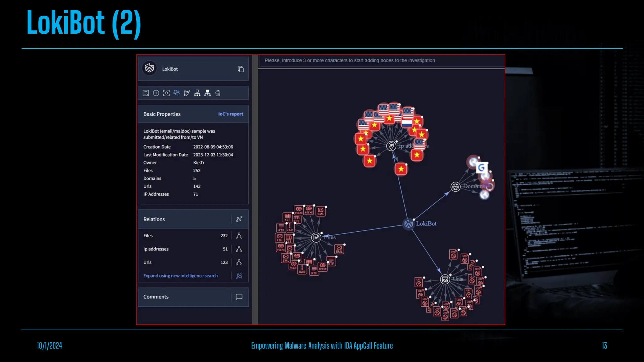Select the highlighter brush tool icon
The image size is (644, 362).
(x=187, y=93)
